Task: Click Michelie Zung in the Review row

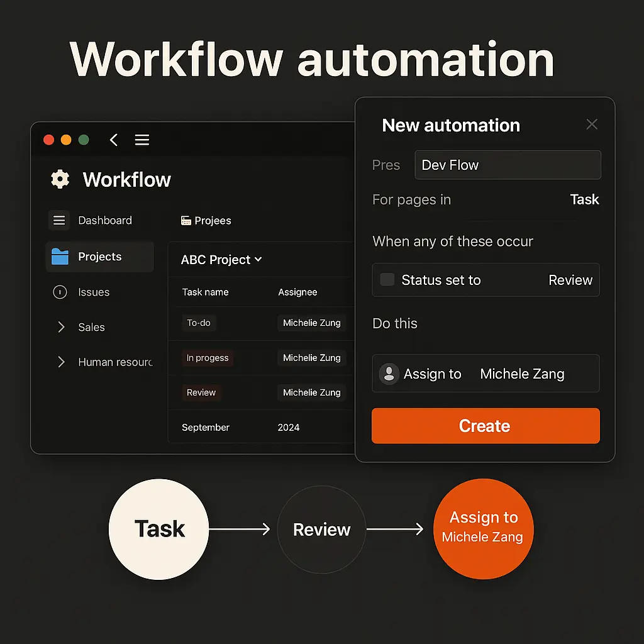Action: tap(312, 392)
